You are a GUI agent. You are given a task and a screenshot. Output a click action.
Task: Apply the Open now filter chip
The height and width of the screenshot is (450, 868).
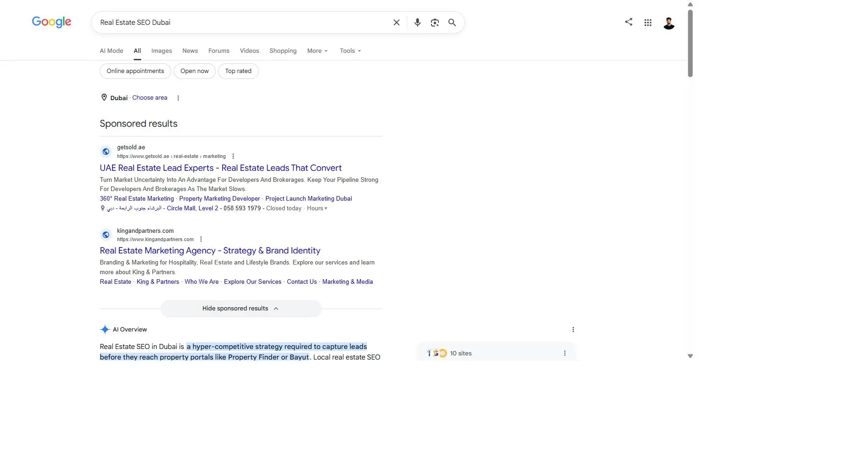pyautogui.click(x=195, y=71)
